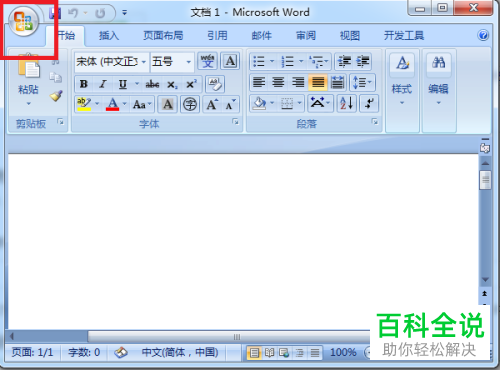The width and height of the screenshot is (500, 370).
Task: Click the Redo icon in quick access toolbar
Action: (x=100, y=13)
